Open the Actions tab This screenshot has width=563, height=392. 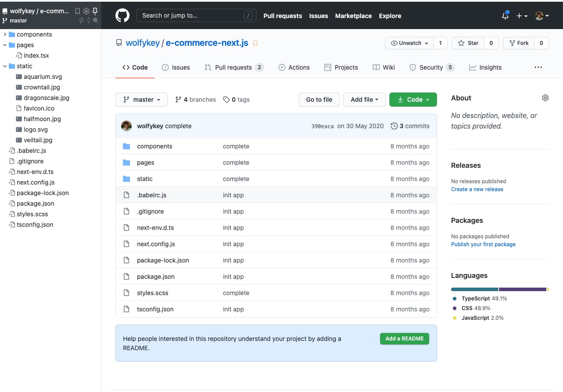click(x=294, y=67)
